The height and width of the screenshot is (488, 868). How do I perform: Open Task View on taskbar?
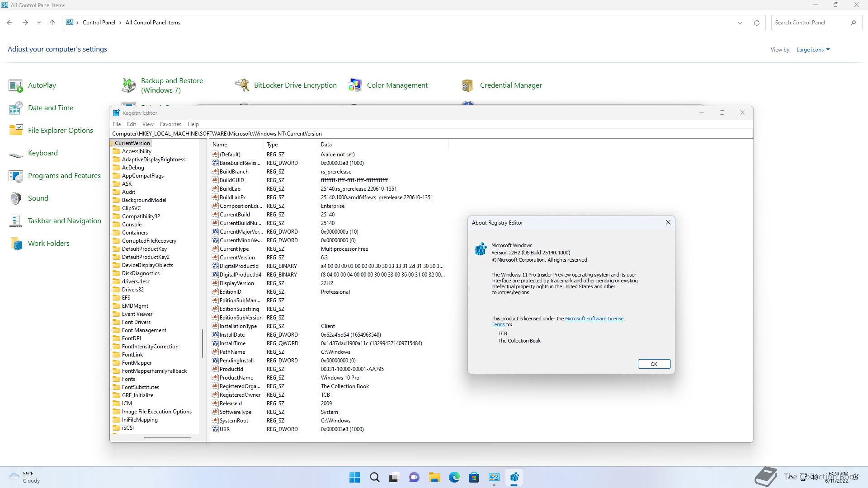coord(394,477)
